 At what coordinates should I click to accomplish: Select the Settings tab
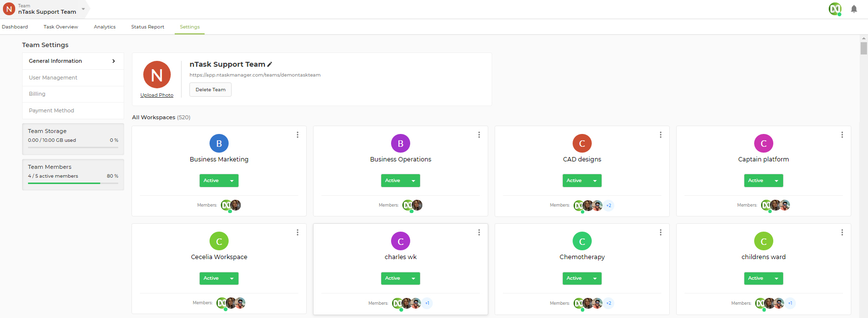190,27
